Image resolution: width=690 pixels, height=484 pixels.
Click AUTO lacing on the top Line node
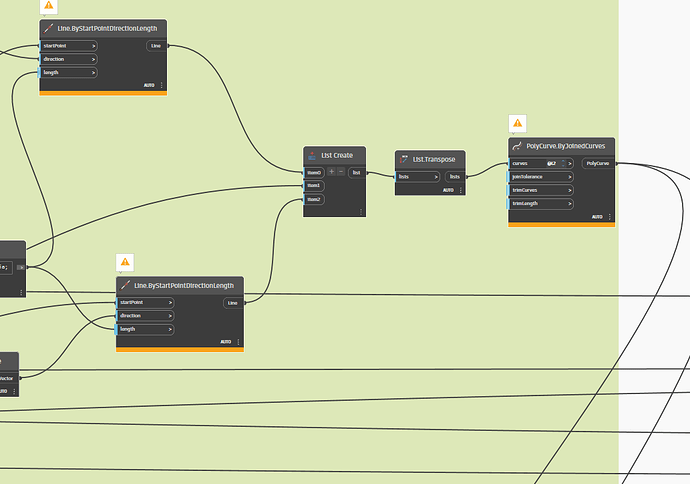point(149,85)
